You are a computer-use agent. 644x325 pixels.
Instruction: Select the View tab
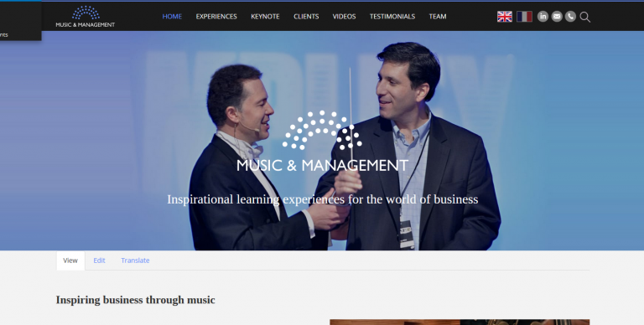[x=70, y=261]
